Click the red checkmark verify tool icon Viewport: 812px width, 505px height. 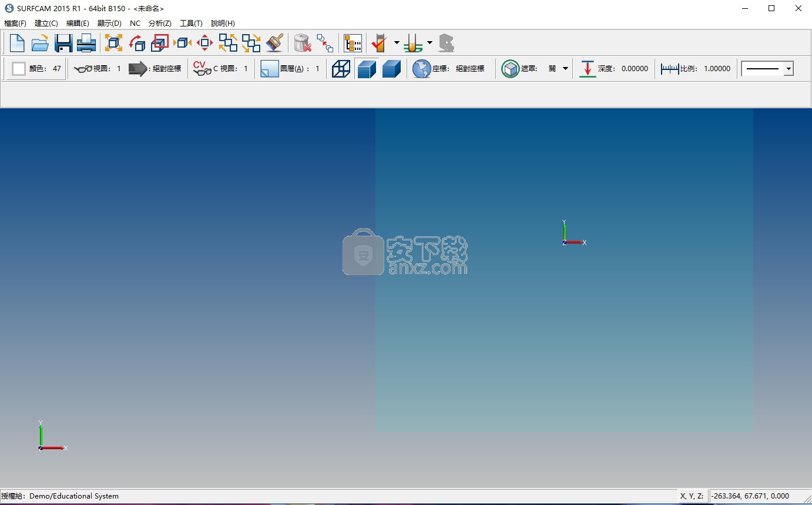pos(380,43)
